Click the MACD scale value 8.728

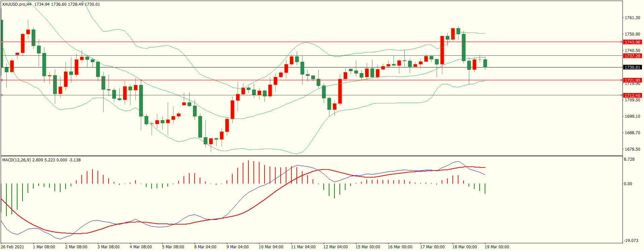(x=629, y=159)
